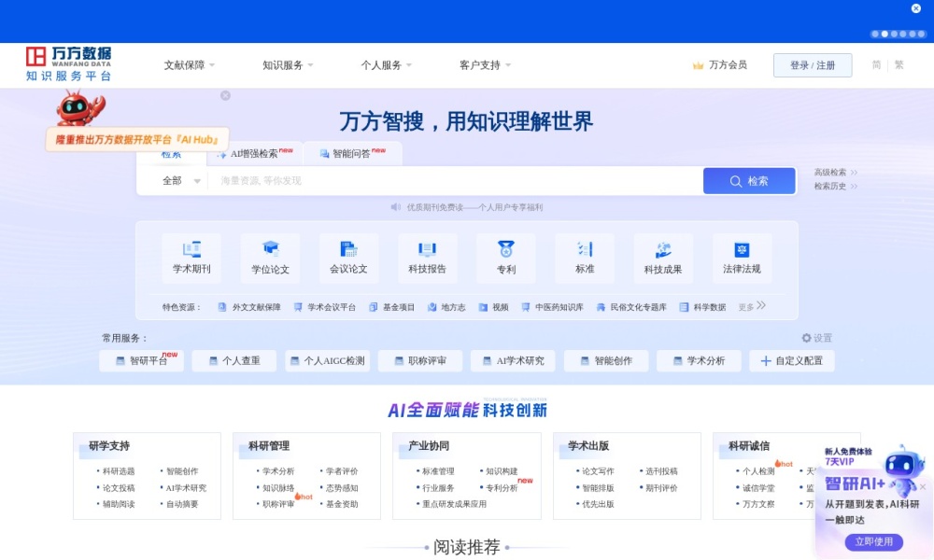Select the 检索 search tab
Screen dimensions: 934x560
(171, 155)
